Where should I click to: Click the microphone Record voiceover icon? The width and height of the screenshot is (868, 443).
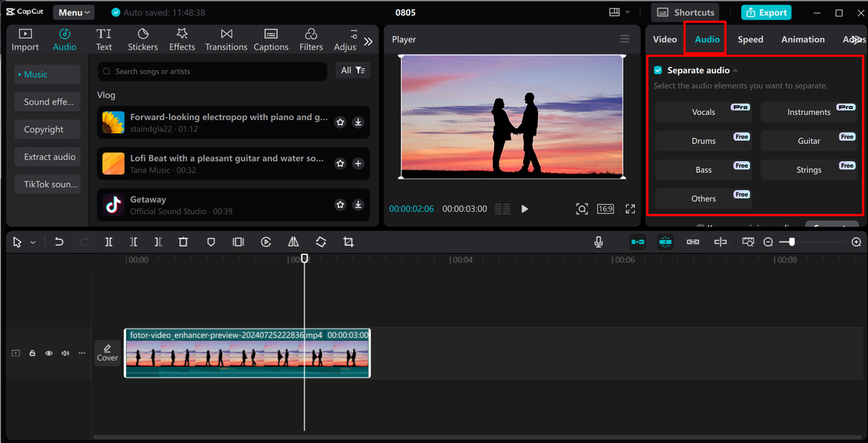[599, 242]
